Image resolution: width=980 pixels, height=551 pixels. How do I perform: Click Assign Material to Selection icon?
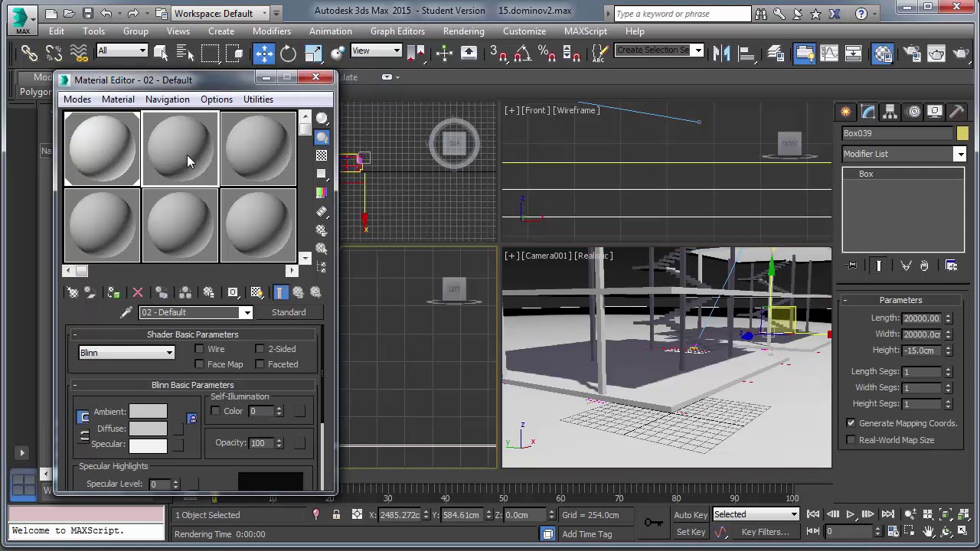click(113, 292)
